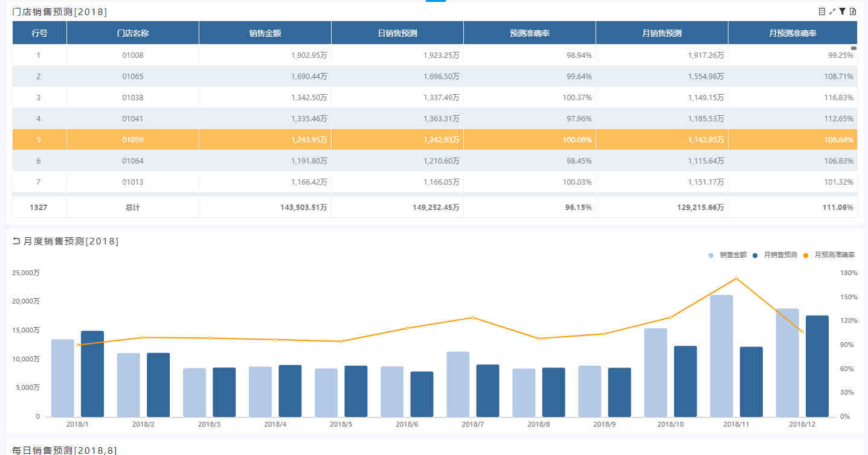Screen dimensions: 868x455
Task: Open the table detail view icon
Action: 821,11
